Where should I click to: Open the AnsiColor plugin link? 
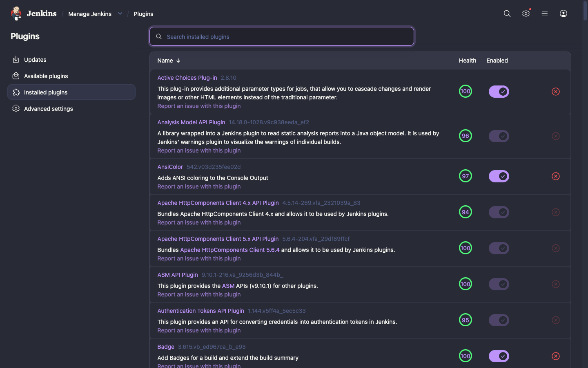coord(170,167)
